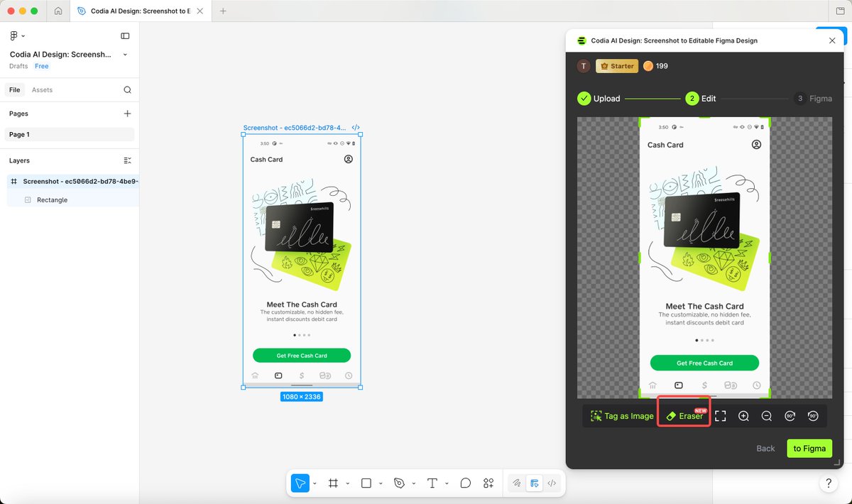Select the Text tool
852x504 pixels.
pyautogui.click(x=432, y=483)
